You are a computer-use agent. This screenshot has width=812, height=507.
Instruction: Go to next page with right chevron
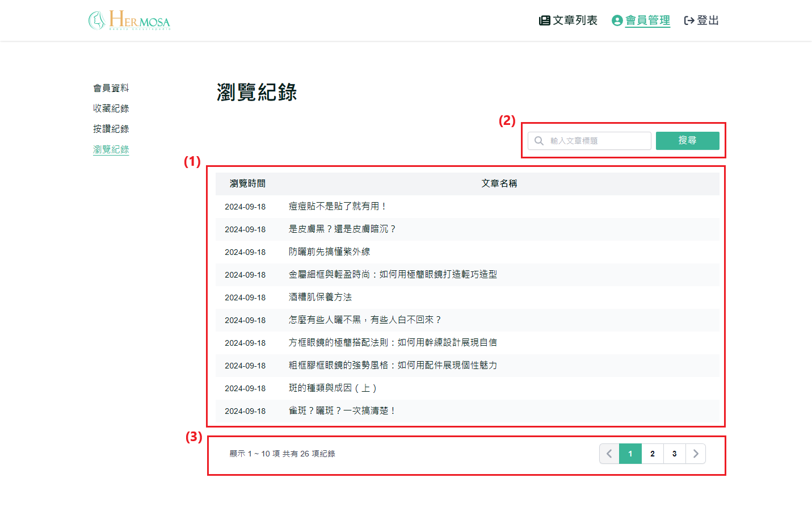click(696, 454)
